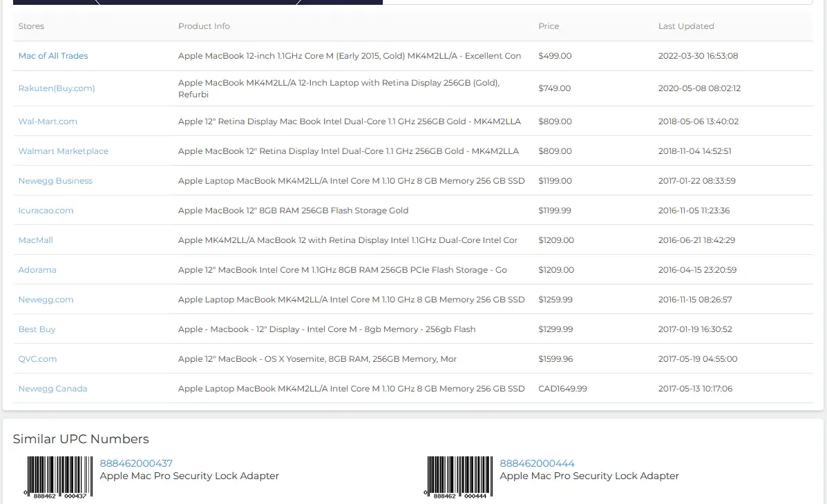This screenshot has width=827, height=504.
Task: Visit the Newegg Canada store link
Action: point(53,389)
